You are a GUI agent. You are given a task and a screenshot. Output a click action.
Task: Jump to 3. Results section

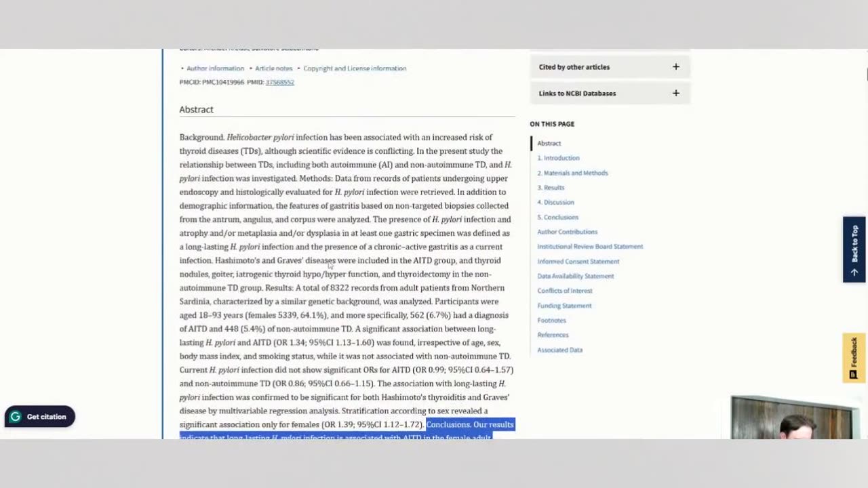coord(551,188)
